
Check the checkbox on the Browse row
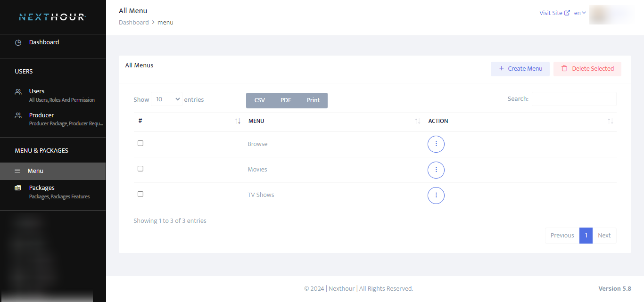[x=140, y=143]
